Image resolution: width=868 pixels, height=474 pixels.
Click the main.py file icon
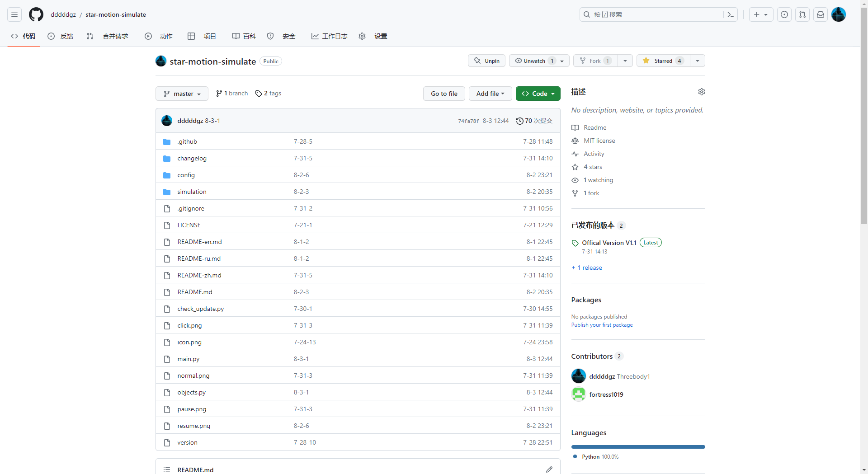coord(167,359)
